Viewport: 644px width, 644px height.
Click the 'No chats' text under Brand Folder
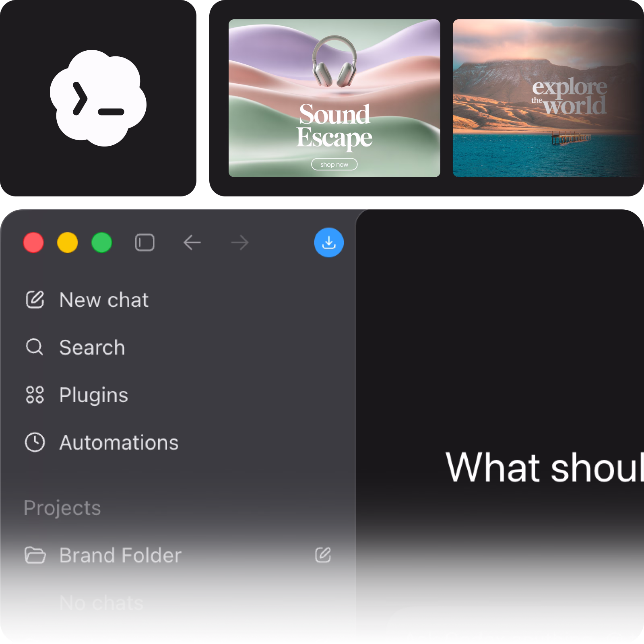pos(101,603)
